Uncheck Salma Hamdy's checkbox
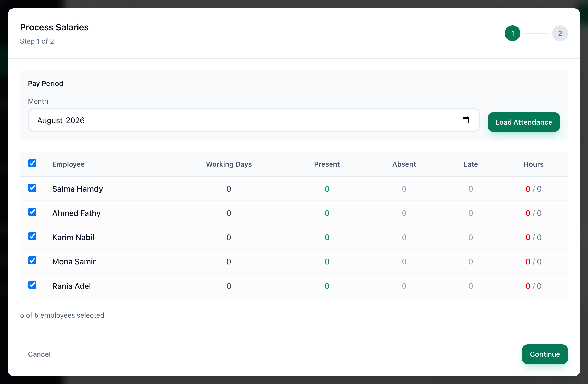The width and height of the screenshot is (588, 384). pos(32,188)
